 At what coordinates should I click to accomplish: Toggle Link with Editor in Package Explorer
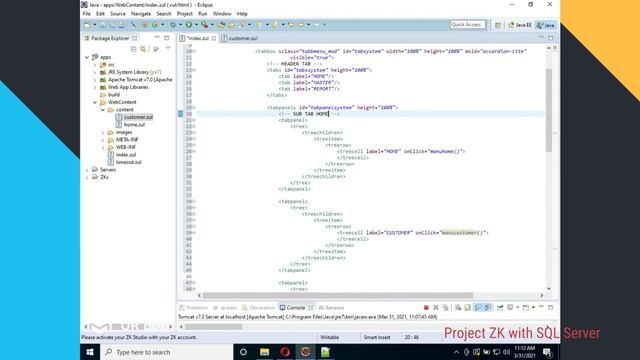pos(143,49)
